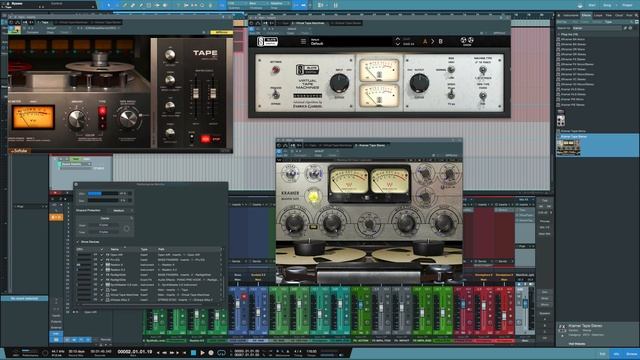The image size is (640, 360).
Task: Select the Arrow tool in the top toolbar
Action: [109, 5]
